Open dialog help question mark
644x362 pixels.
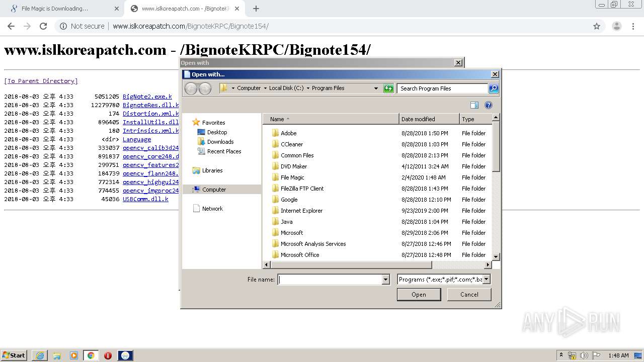point(488,105)
